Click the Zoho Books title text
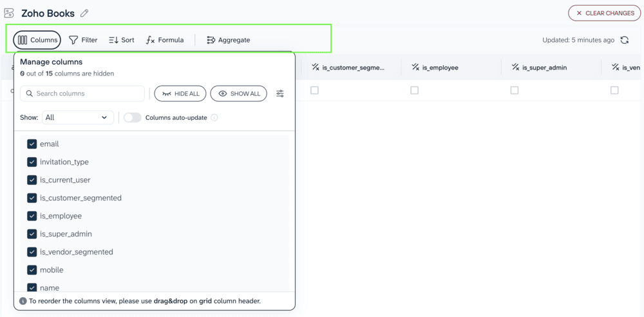Image resolution: width=644 pixels, height=317 pixels. click(x=48, y=13)
